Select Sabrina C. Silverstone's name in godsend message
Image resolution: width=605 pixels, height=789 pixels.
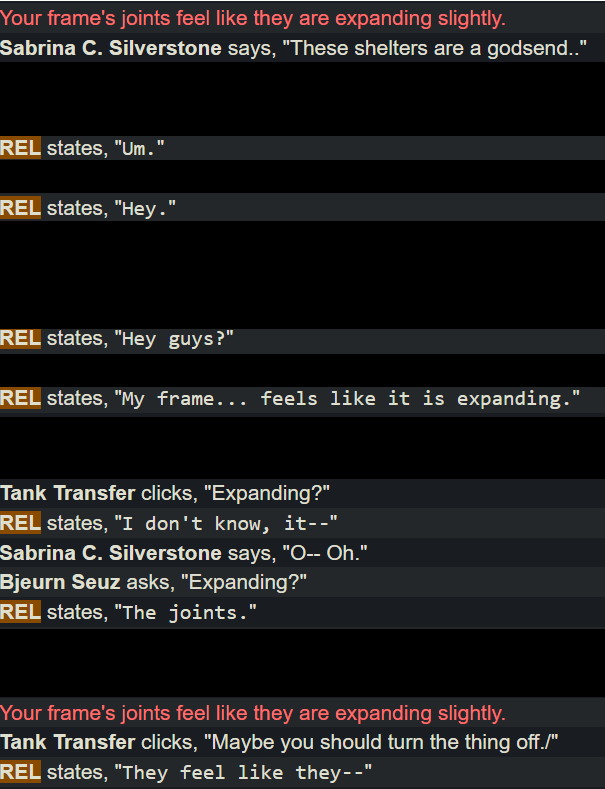point(111,48)
